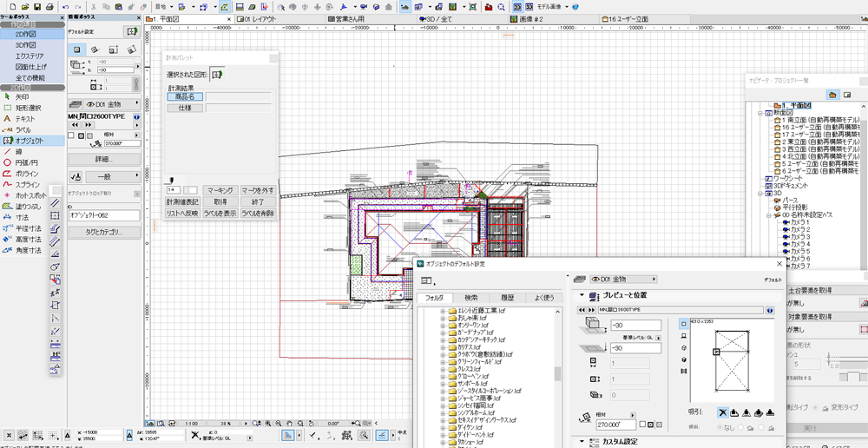This screenshot has width=868, height=448.
Task: Select the 矩形選択 marquee tool
Action: (33, 108)
